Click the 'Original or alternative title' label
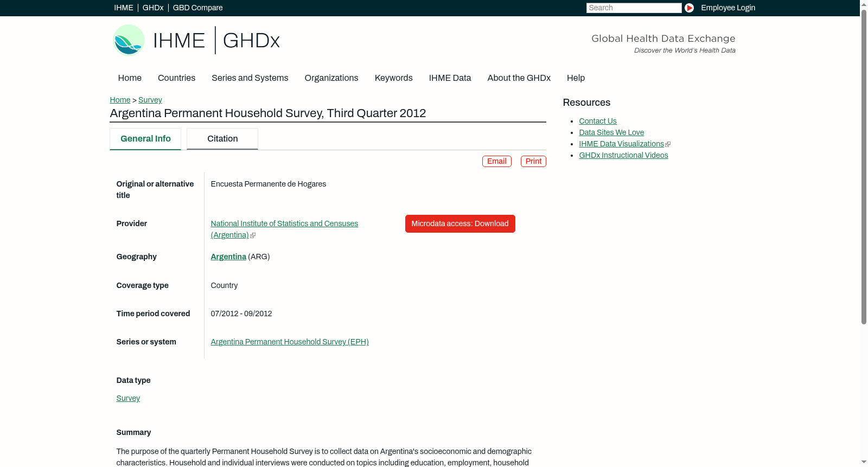The width and height of the screenshot is (868, 467). (155, 190)
